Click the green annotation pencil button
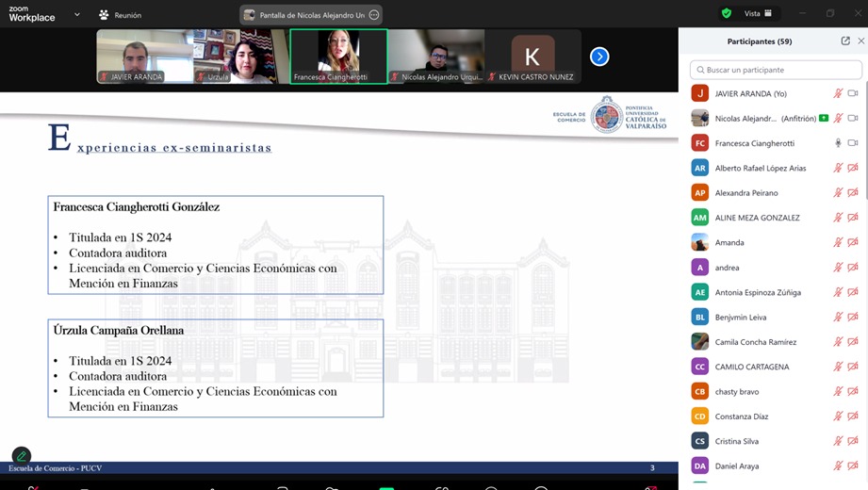 pos(21,456)
